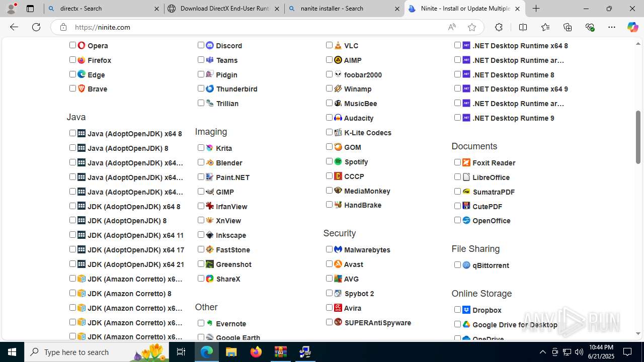Click the Firefox logo icon

click(82, 60)
